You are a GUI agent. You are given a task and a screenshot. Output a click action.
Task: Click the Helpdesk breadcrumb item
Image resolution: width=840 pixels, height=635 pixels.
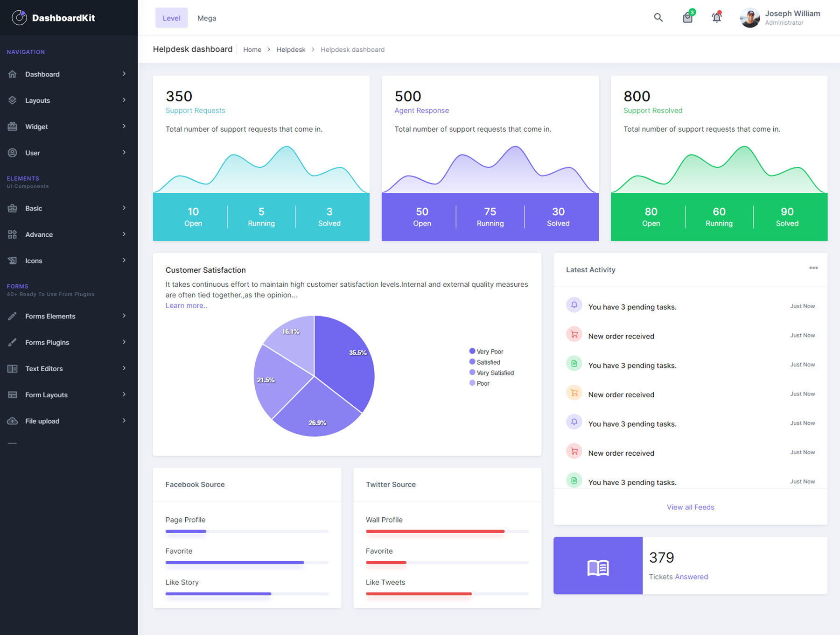pos(291,49)
